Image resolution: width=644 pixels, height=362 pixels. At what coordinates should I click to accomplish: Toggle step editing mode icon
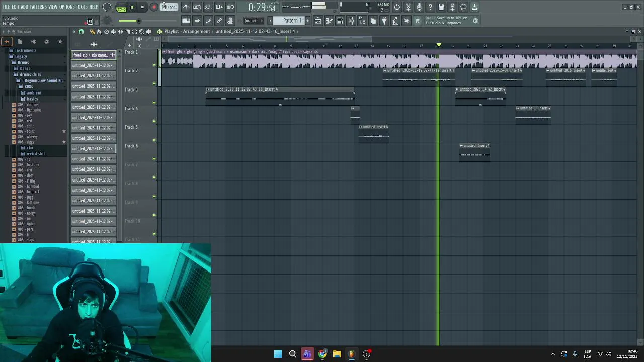click(208, 21)
